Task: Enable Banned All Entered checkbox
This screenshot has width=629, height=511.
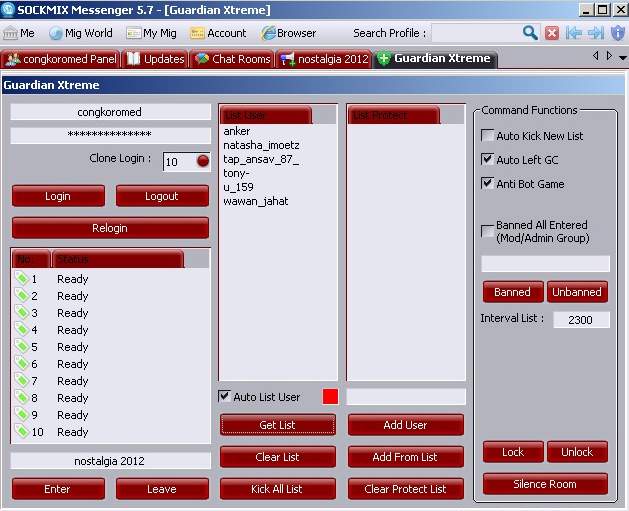Action: [x=487, y=231]
